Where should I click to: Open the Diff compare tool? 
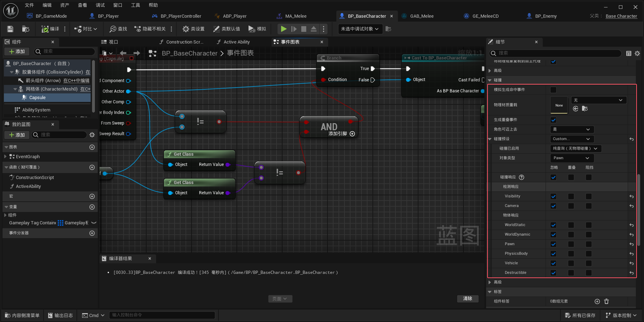coord(85,29)
